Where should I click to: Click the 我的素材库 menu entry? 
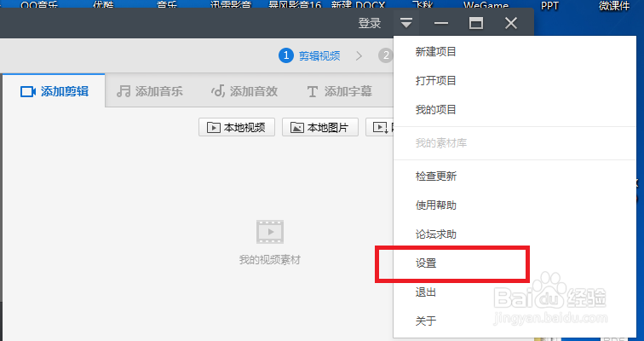[440, 143]
